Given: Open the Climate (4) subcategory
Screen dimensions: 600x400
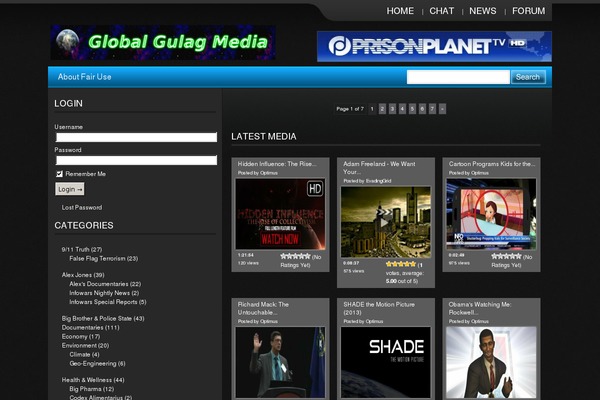Looking at the screenshot, I should click(x=84, y=354).
